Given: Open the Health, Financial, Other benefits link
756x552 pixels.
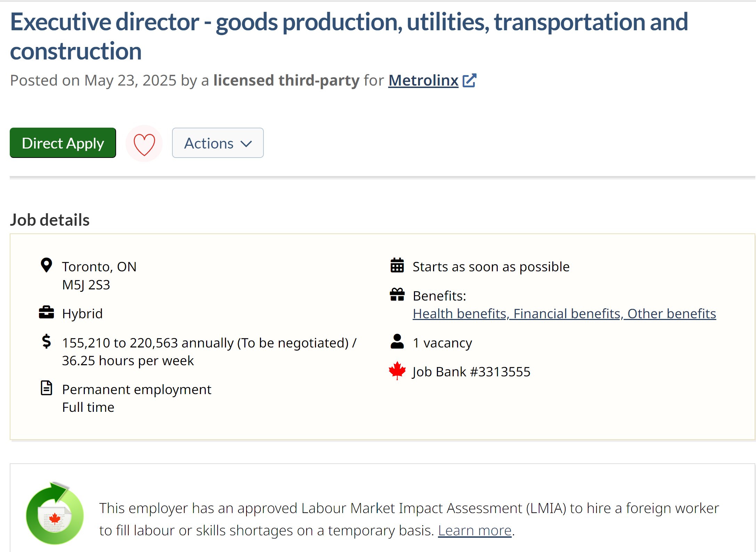Looking at the screenshot, I should click(x=564, y=314).
